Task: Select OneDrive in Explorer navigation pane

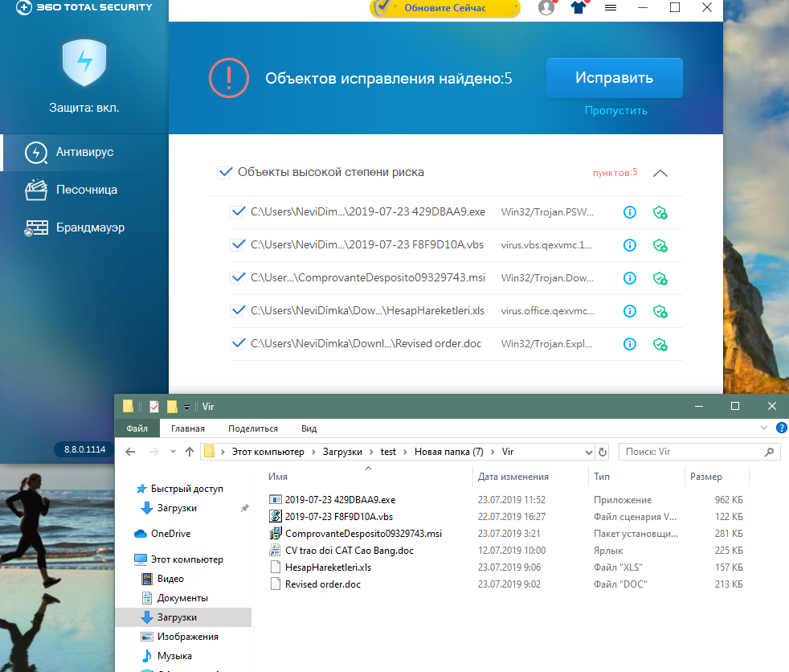Action: click(x=170, y=534)
